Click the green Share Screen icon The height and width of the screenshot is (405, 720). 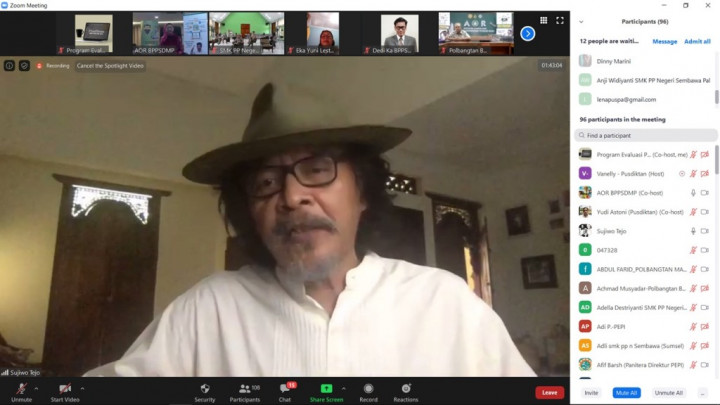(326, 388)
